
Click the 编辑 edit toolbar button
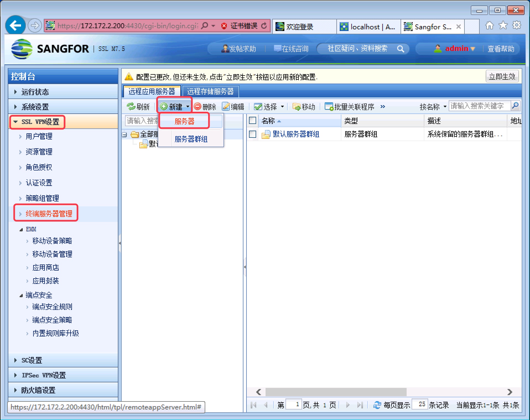(x=233, y=107)
